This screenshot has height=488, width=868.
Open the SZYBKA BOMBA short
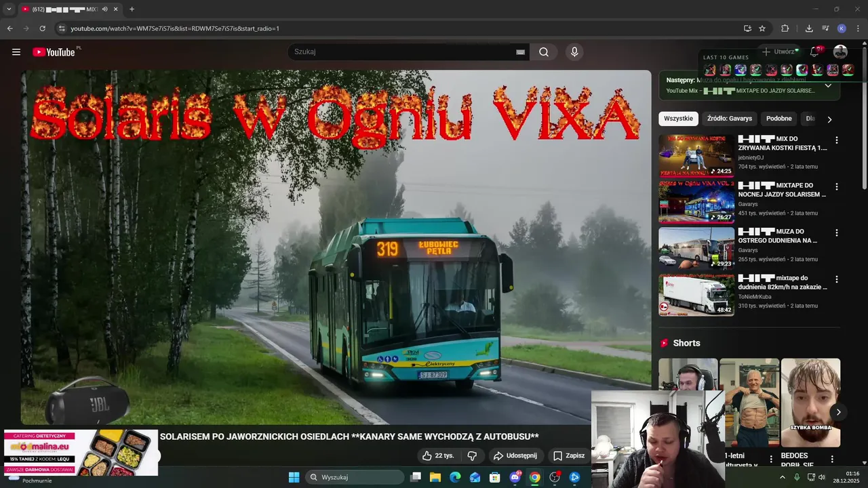(810, 403)
